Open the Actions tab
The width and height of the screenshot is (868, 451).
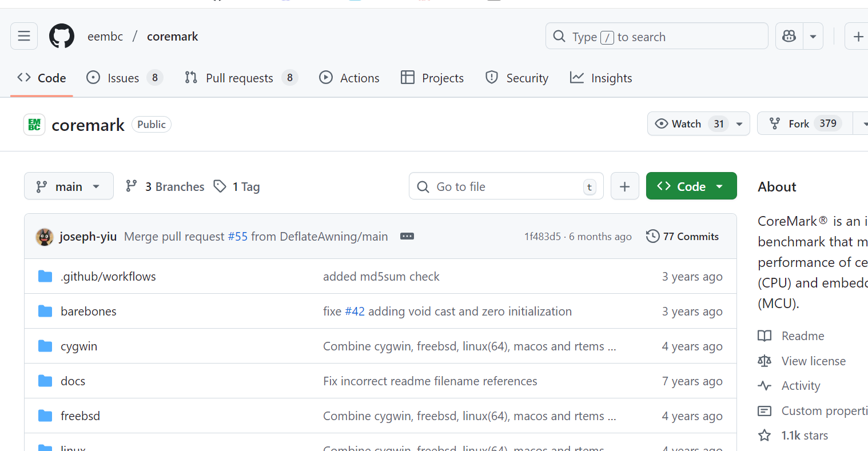click(349, 78)
